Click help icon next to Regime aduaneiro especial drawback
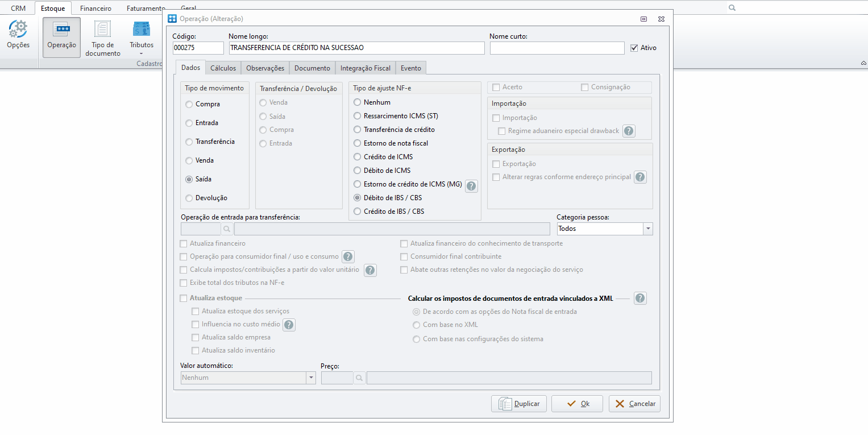 [x=629, y=131]
